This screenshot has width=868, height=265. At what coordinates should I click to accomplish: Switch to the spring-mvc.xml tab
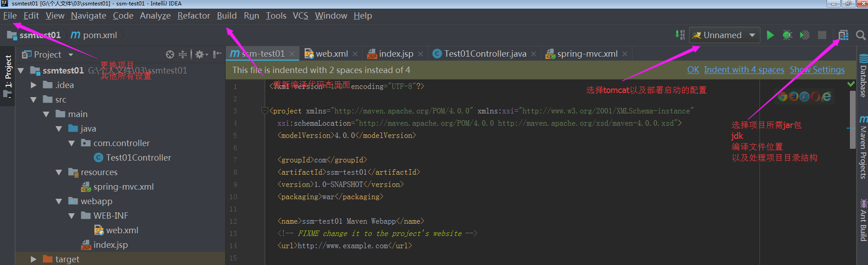point(587,54)
